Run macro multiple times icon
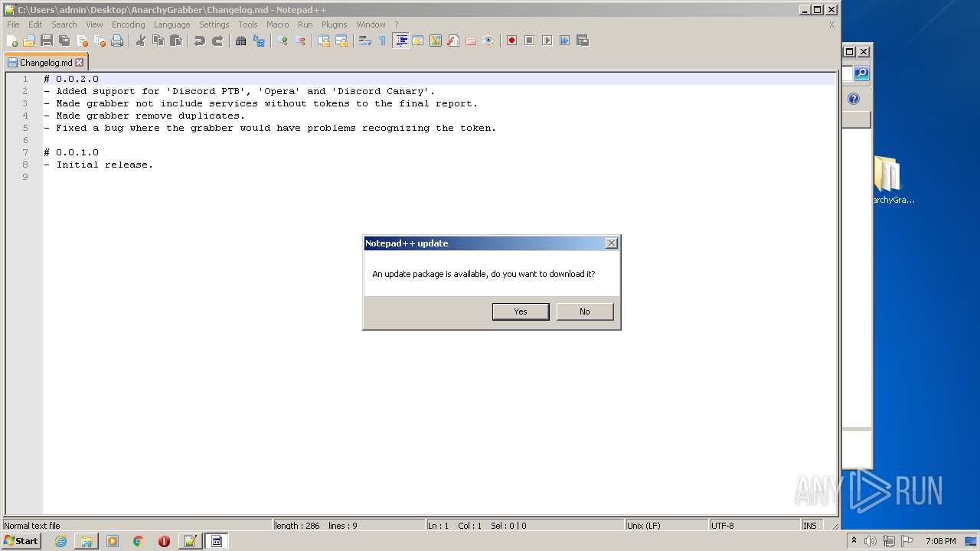 pyautogui.click(x=565, y=41)
